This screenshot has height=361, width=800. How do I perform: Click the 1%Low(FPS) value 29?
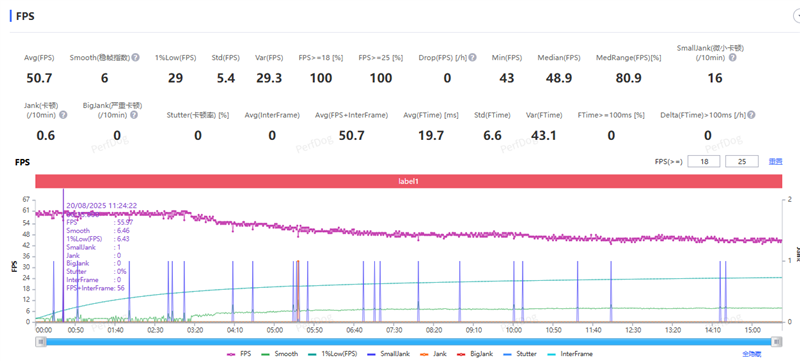176,78
